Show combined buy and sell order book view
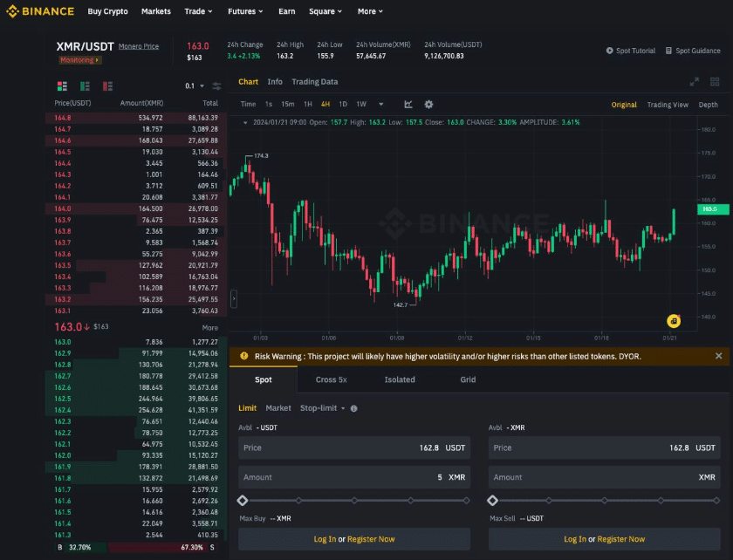733x560 pixels. (x=62, y=86)
